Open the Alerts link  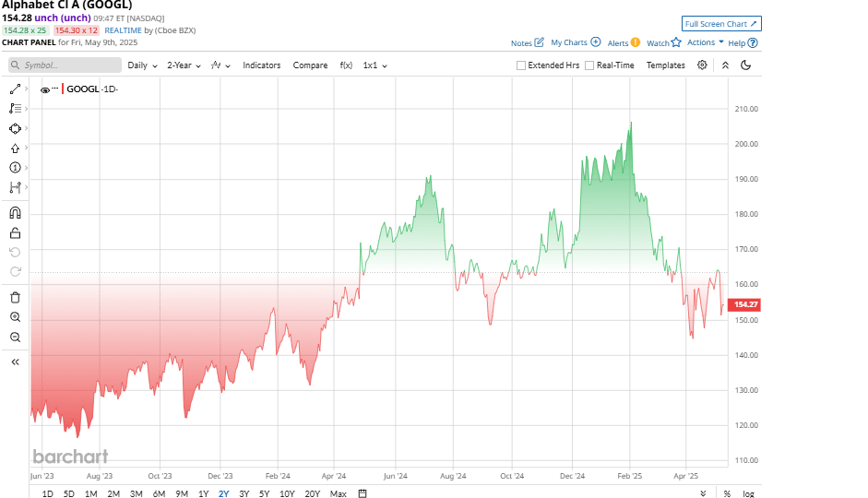point(618,42)
